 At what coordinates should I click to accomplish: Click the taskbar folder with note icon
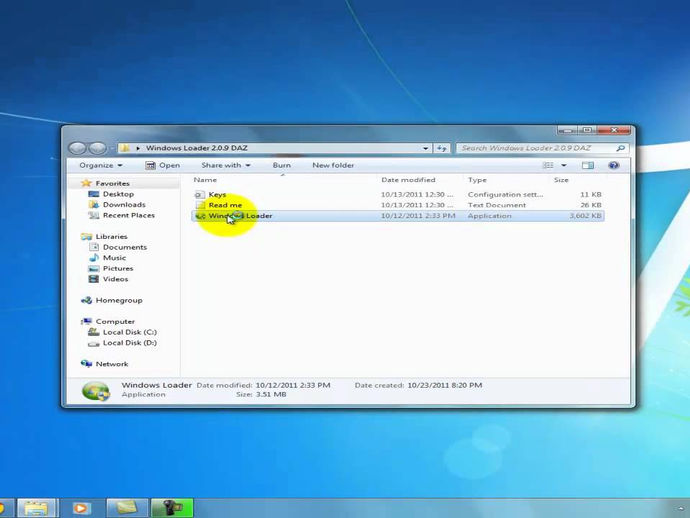(x=127, y=508)
